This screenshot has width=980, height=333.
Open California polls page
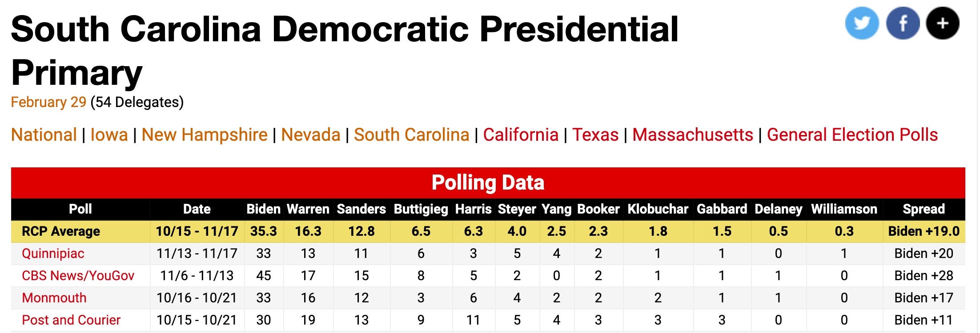(x=520, y=135)
